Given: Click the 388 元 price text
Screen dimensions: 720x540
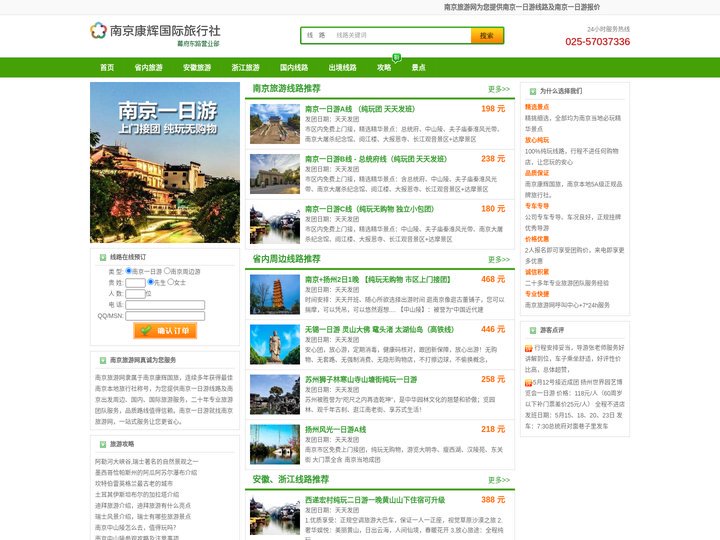Looking at the screenshot, I should [x=493, y=500].
